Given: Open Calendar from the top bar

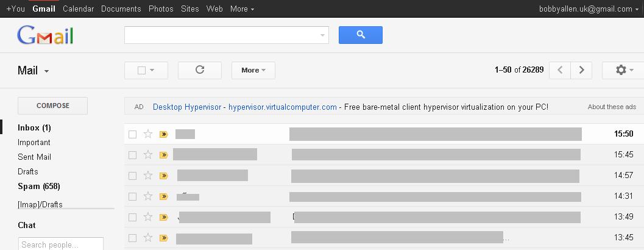Looking at the screenshot, I should click(x=78, y=9).
